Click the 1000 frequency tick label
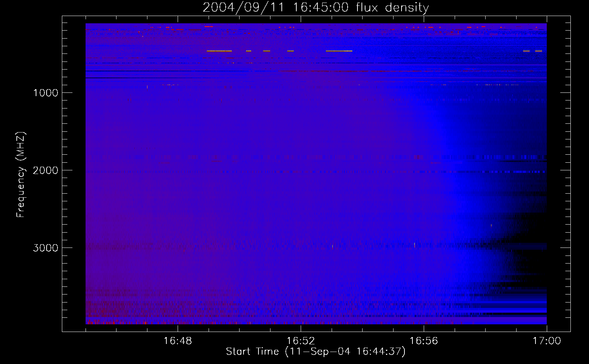 coord(46,93)
